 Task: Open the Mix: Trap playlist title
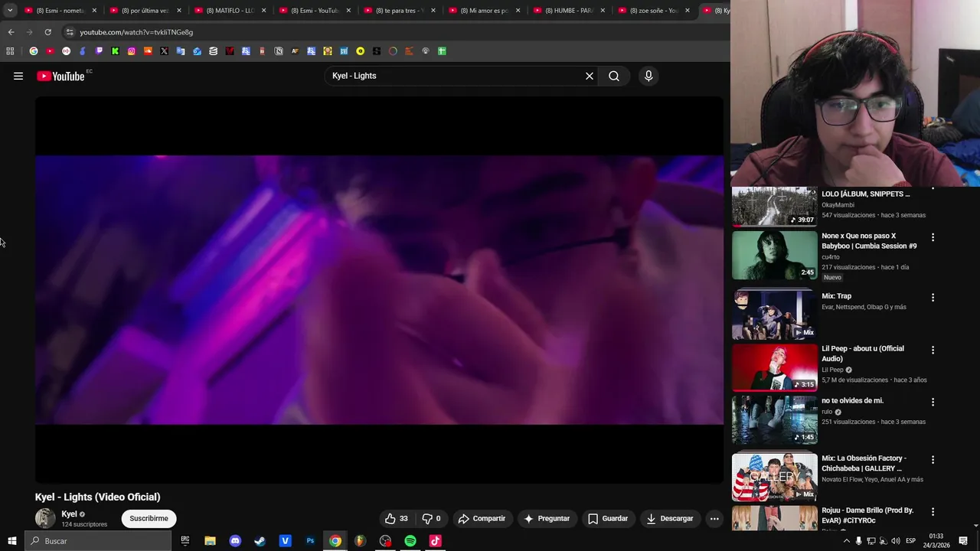pos(836,296)
